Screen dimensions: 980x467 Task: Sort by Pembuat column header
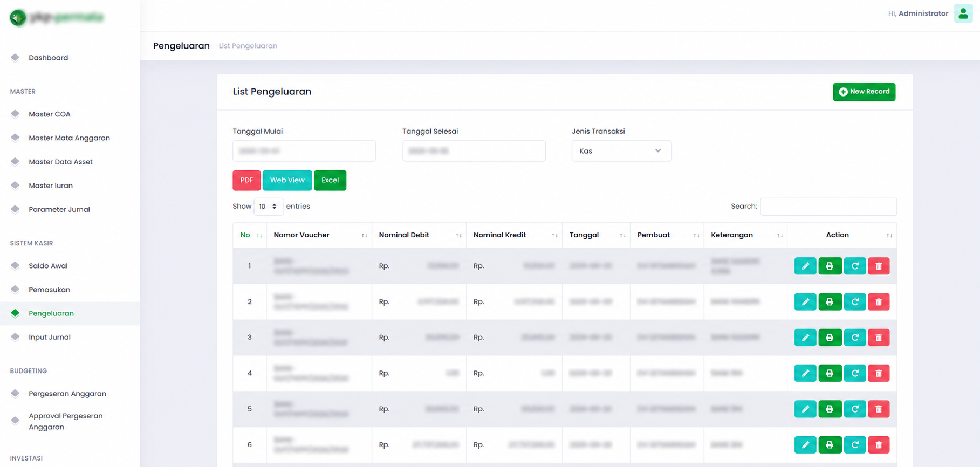(x=667, y=235)
